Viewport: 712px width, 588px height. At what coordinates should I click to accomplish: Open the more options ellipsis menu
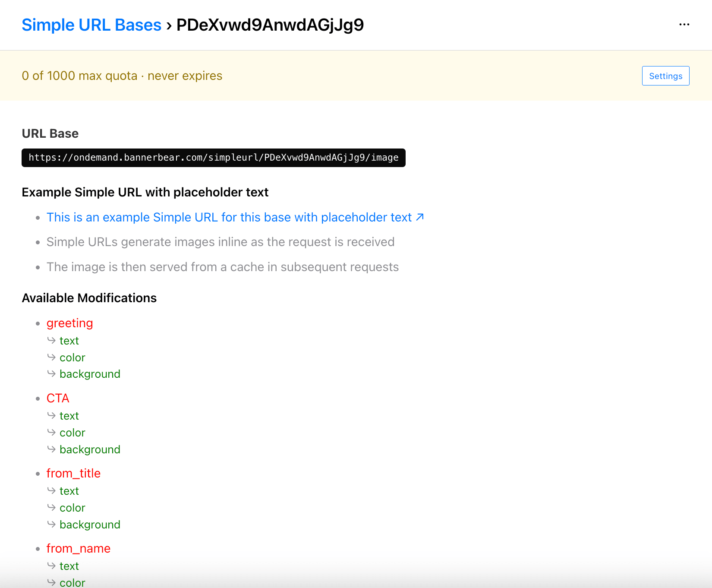(x=684, y=25)
